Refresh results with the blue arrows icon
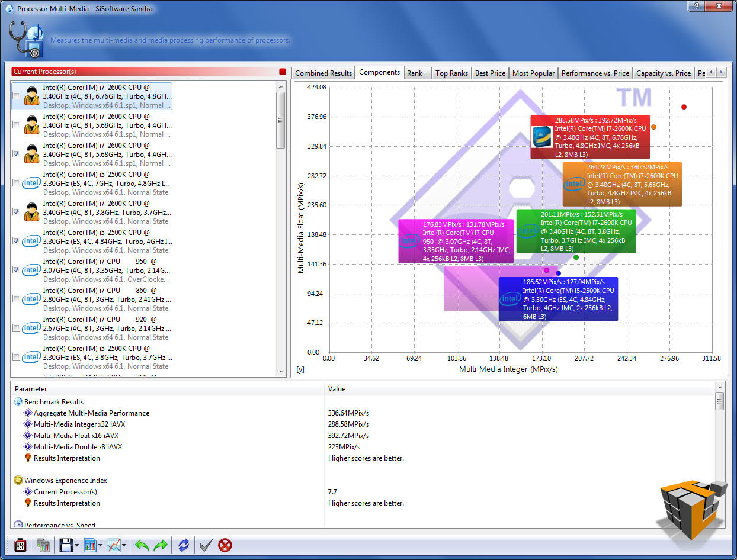The width and height of the screenshot is (737, 560). click(184, 545)
